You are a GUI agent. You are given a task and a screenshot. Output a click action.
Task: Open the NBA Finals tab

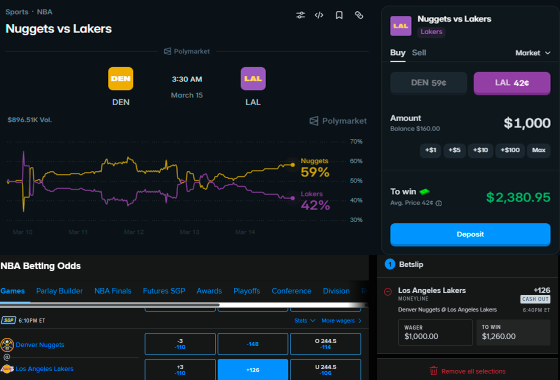112,291
